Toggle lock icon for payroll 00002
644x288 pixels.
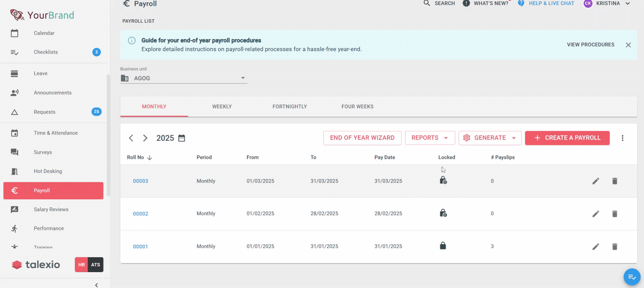point(443,213)
